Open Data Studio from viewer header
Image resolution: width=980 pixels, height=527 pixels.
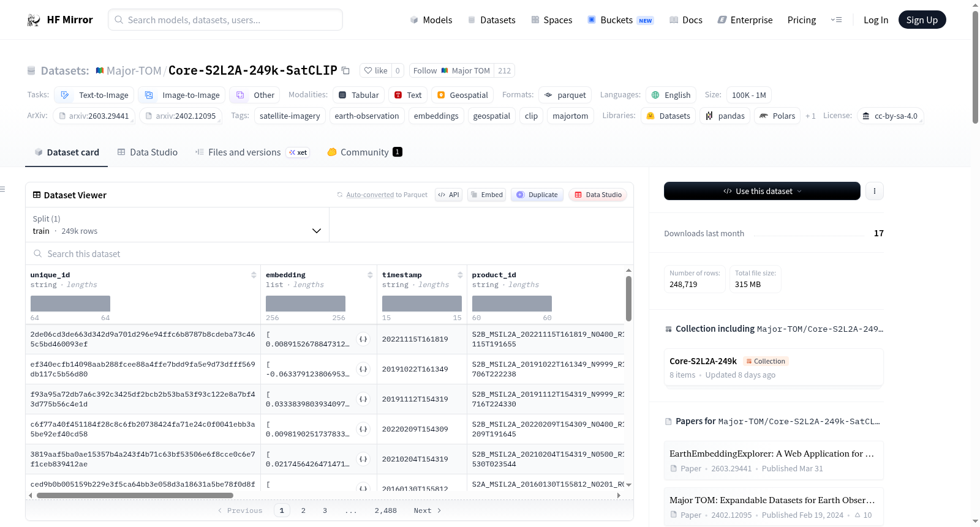[598, 195]
